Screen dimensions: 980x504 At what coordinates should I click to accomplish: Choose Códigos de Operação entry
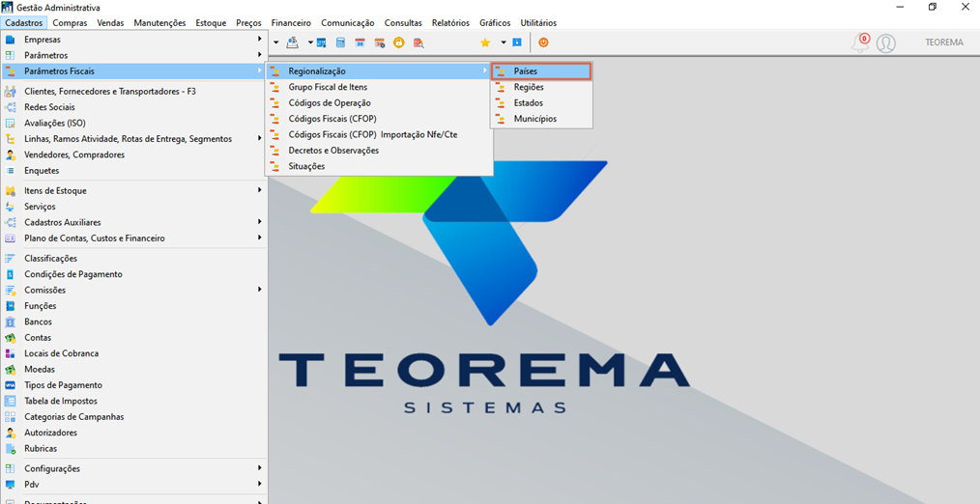tap(380, 103)
